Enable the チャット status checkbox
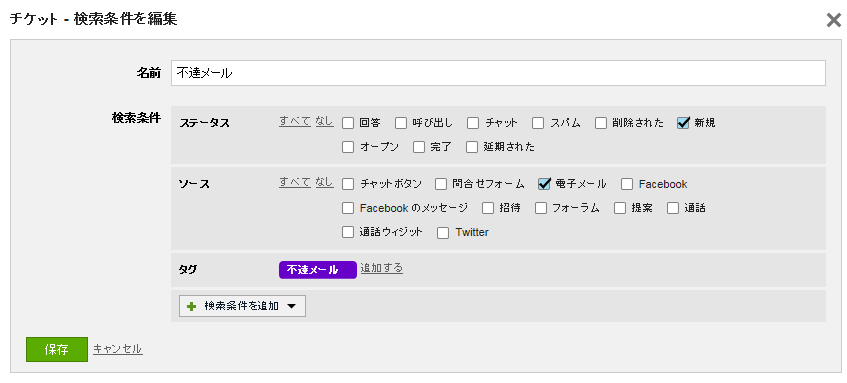 tap(473, 123)
